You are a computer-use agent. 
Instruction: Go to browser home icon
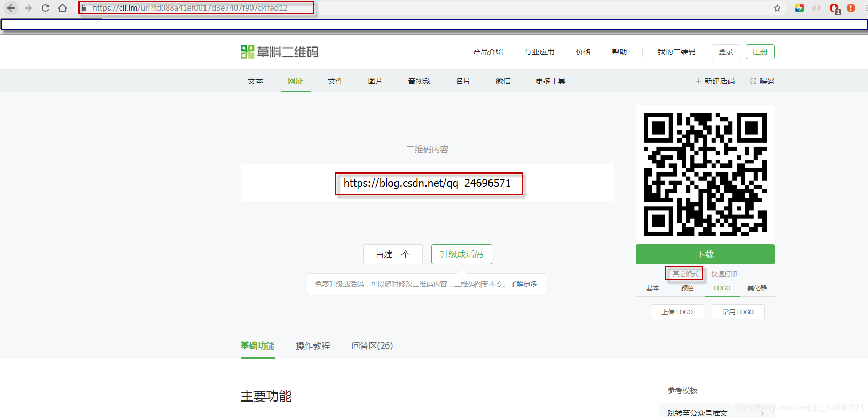(x=62, y=8)
